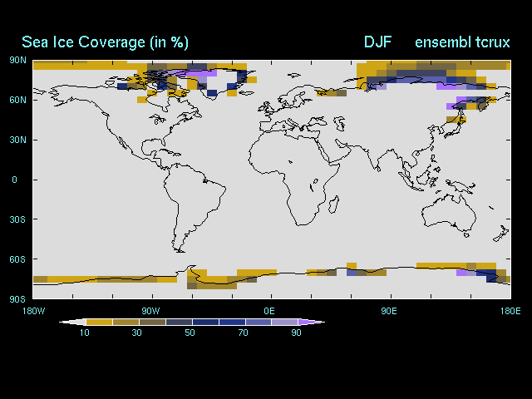Click the 0E longitude axis label
This screenshot has width=532, height=399.
[x=269, y=311]
